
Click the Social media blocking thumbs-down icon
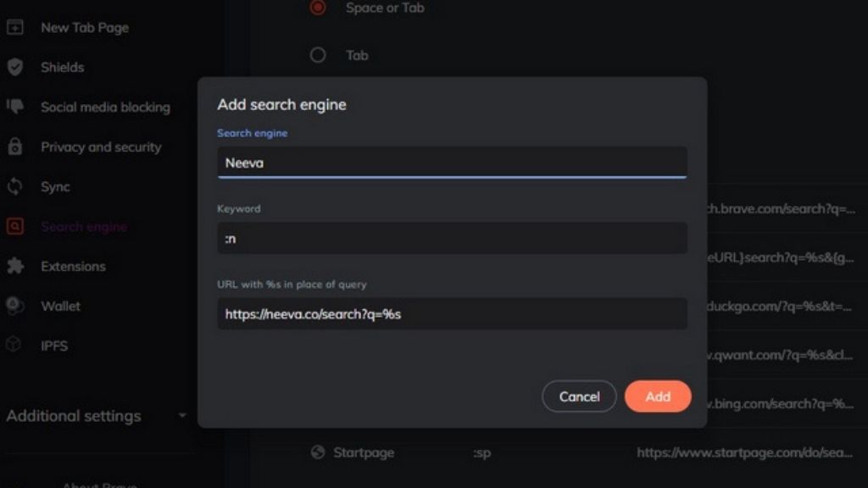pyautogui.click(x=15, y=106)
